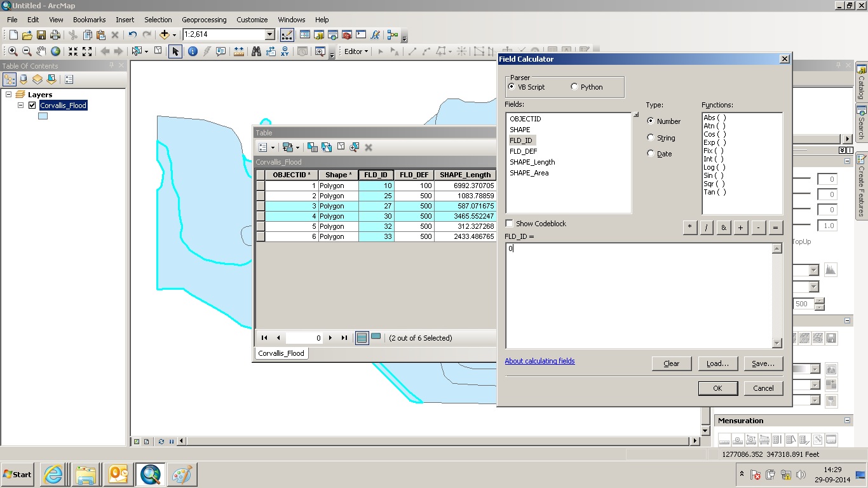Image resolution: width=868 pixels, height=488 pixels.
Task: Open the Table Options dropdown in Table window
Action: [266, 147]
